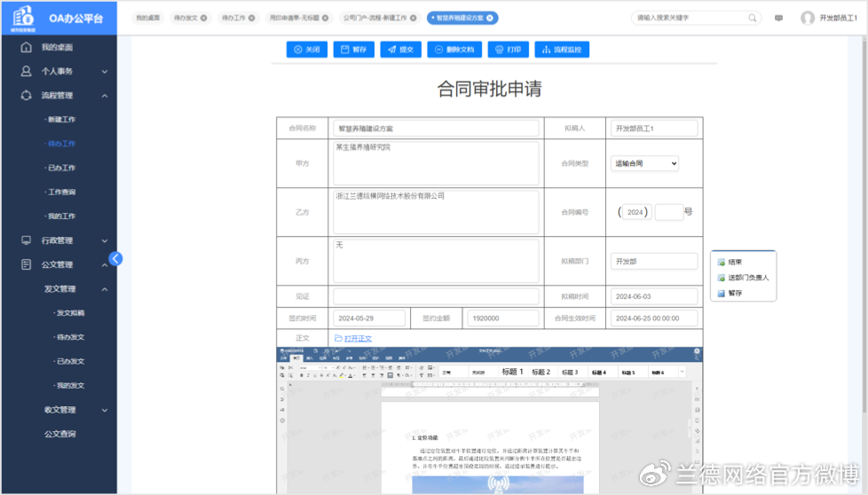Click the monitor icon beside 行政管理

coord(26,240)
